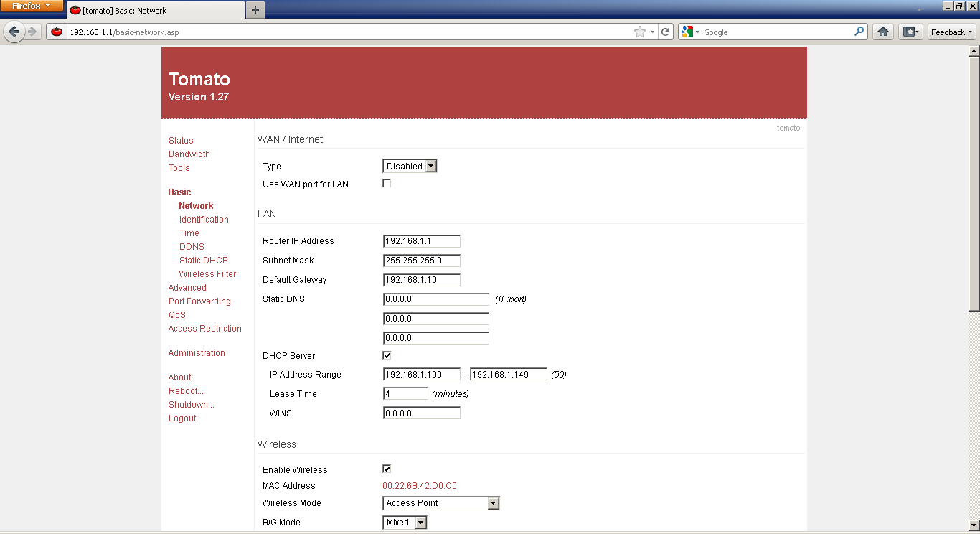Open the Tools page link
Screen dimensions: 980x534
pos(179,168)
